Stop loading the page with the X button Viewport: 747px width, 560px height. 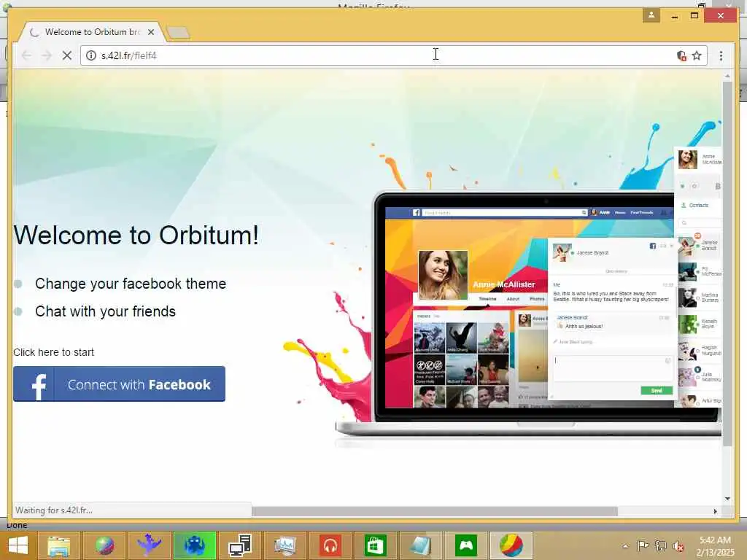[67, 55]
